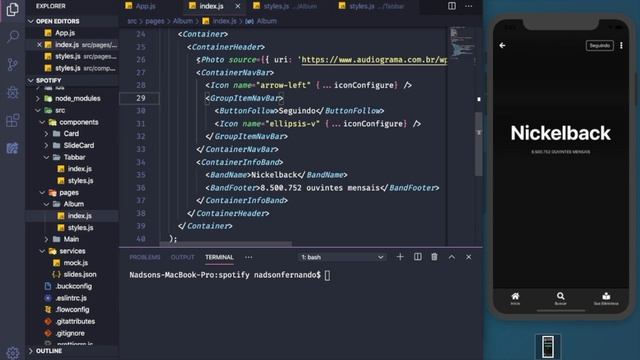Open the .eslintrc.js file
Viewport: 640px width, 360px height.
click(x=71, y=298)
